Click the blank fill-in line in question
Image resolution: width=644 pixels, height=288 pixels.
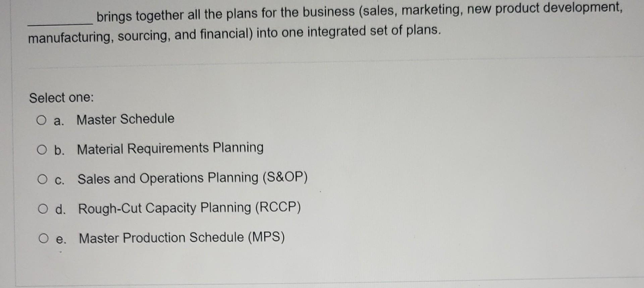pos(60,24)
